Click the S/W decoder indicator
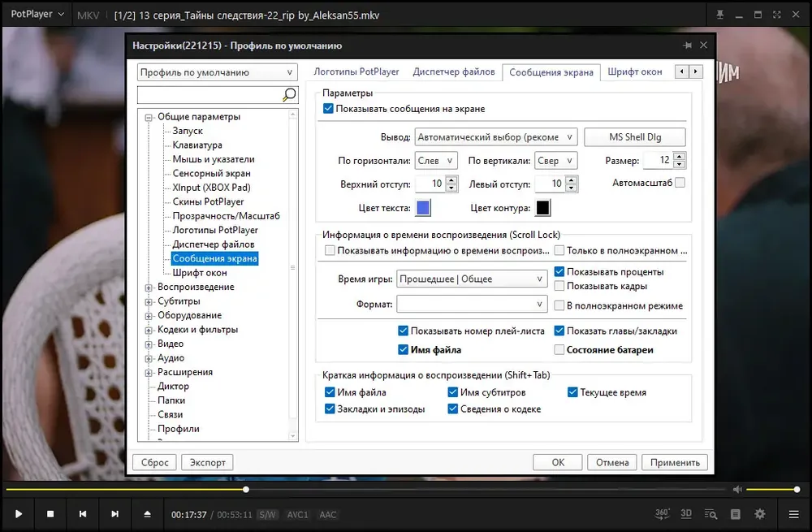The width and height of the screenshot is (812, 532). tap(267, 514)
